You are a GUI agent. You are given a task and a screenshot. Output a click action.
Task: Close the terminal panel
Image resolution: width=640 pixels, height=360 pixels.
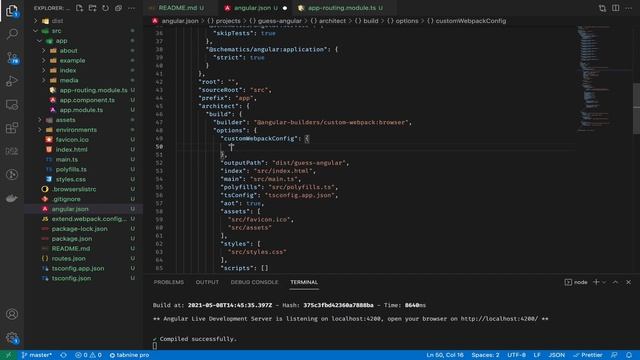(629, 282)
